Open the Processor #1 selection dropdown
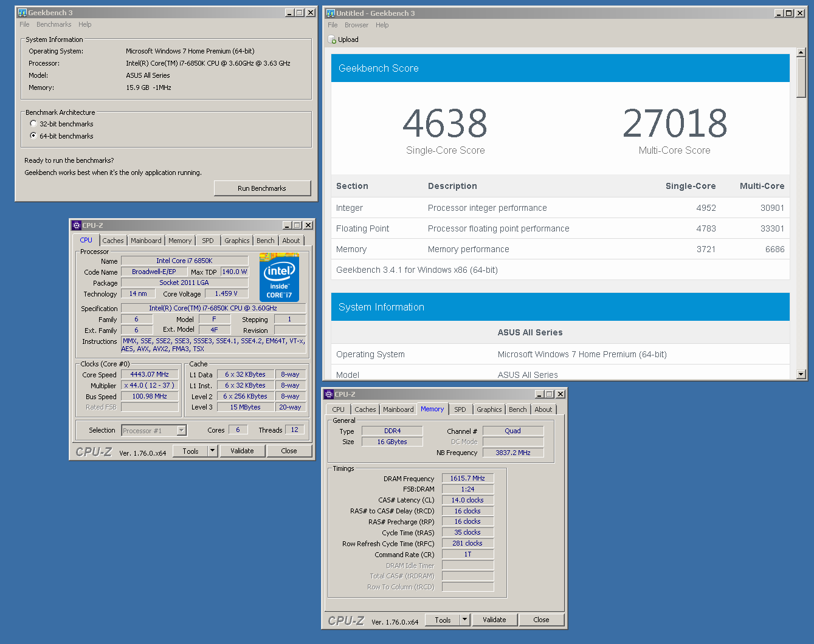Image resolution: width=814 pixels, height=644 pixels. click(x=181, y=431)
